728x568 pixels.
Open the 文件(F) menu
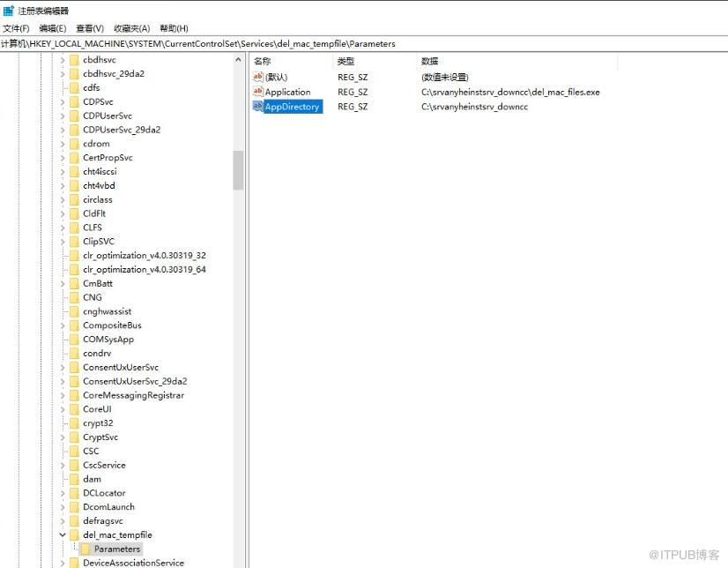point(16,28)
